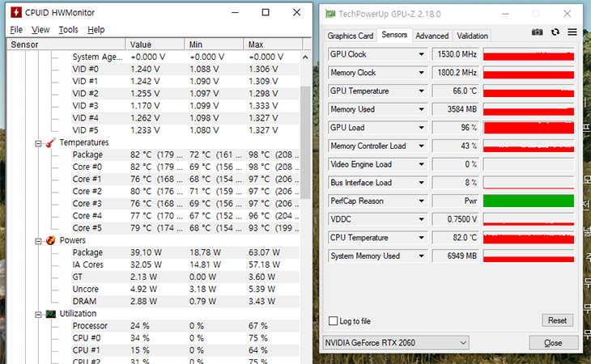The height and width of the screenshot is (364, 591).
Task: Collapse the Powers tree node
Action: tap(38, 241)
